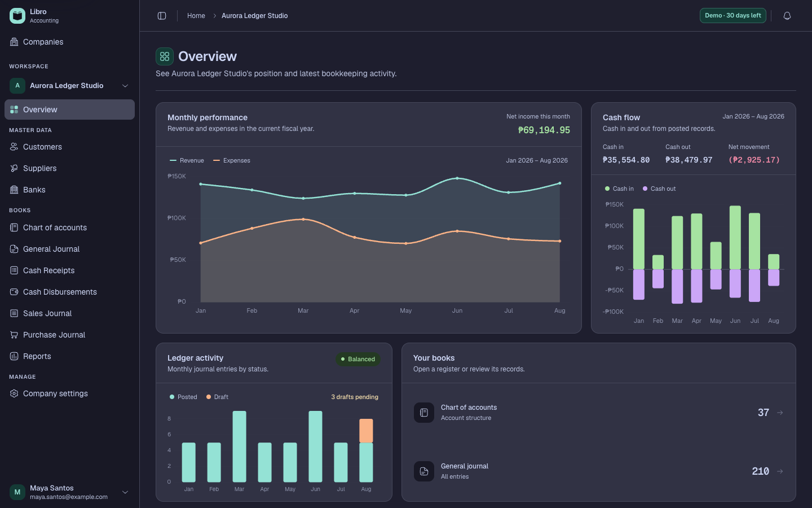This screenshot has height=508, width=812.
Task: Click the net movement (₱2,925.17) value
Action: [x=754, y=160]
